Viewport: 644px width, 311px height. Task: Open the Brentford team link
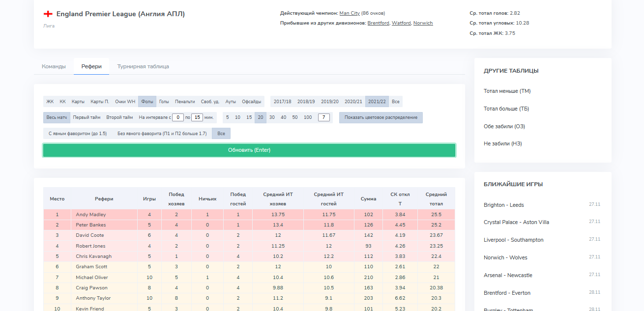click(378, 23)
